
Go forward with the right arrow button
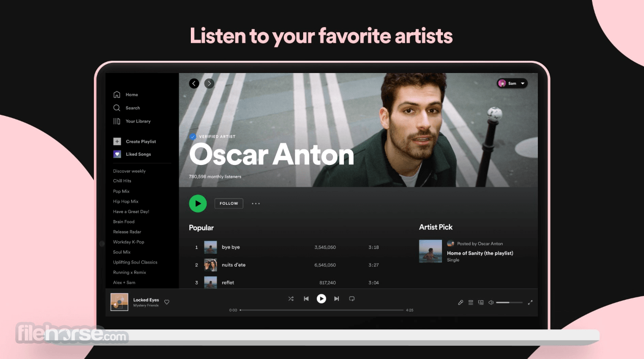click(209, 83)
